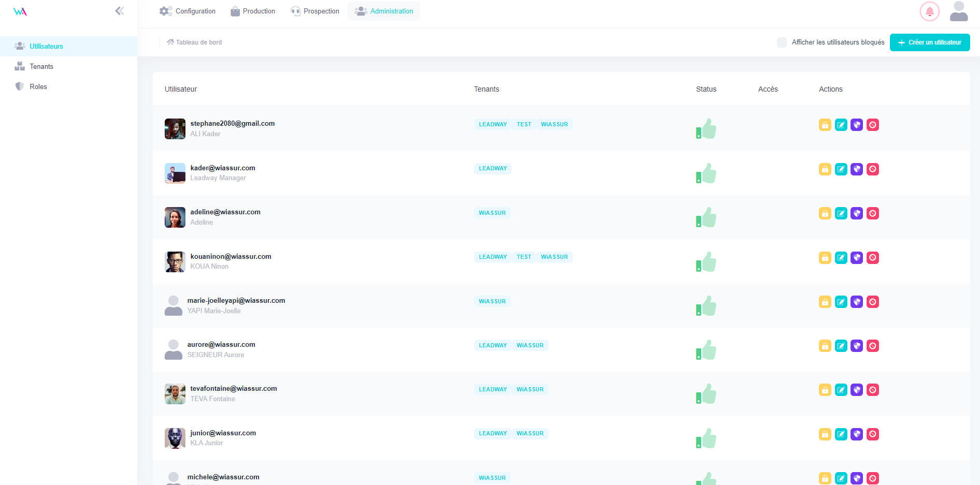Click the Créer un utilisateur button
Screen dimensions: 980x485
coord(929,42)
